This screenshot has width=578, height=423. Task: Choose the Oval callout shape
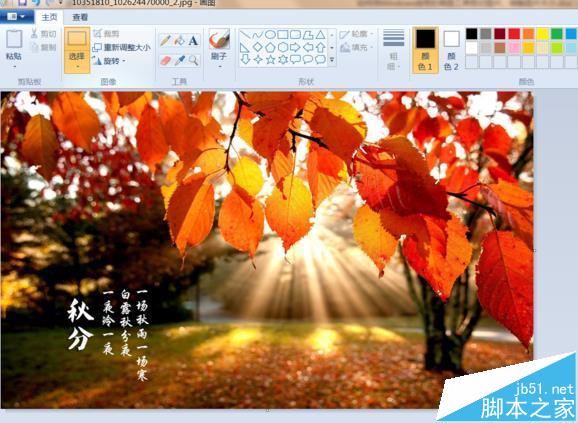[308, 59]
